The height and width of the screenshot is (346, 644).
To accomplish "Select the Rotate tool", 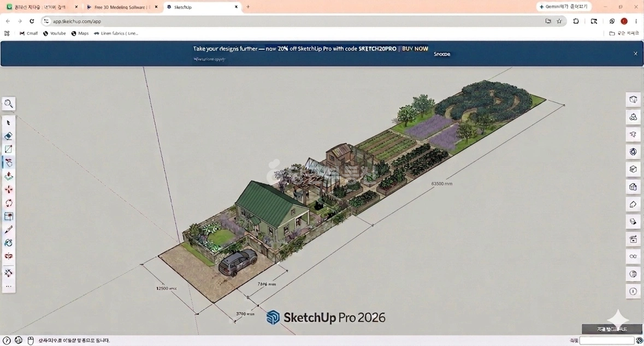I will (9, 203).
